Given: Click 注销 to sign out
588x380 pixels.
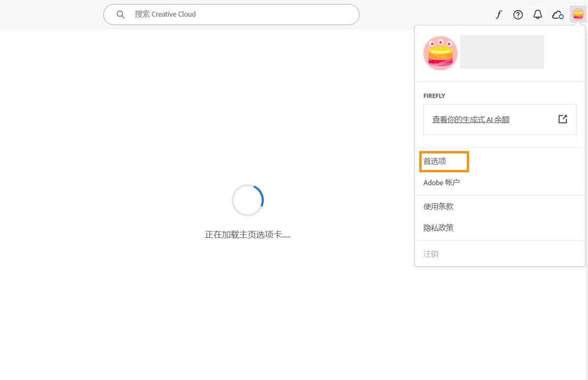Looking at the screenshot, I should 431,254.
